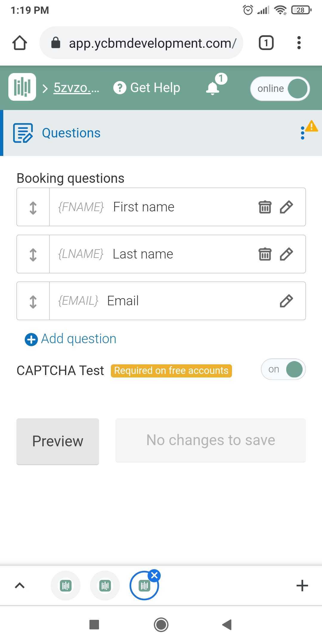Delete the First name question
322x644 pixels.
click(x=265, y=207)
